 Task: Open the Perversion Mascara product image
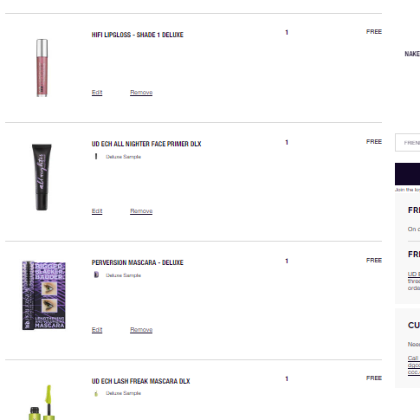coord(44,295)
